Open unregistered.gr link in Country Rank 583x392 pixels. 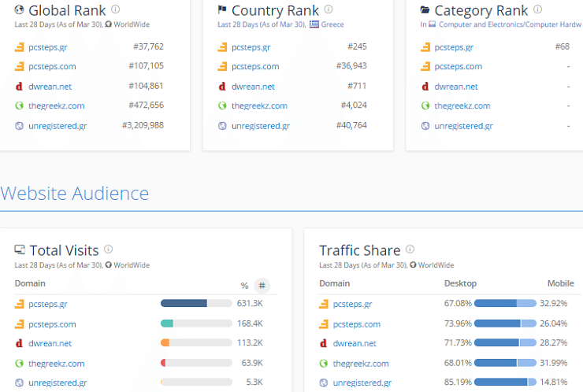pyautogui.click(x=261, y=126)
